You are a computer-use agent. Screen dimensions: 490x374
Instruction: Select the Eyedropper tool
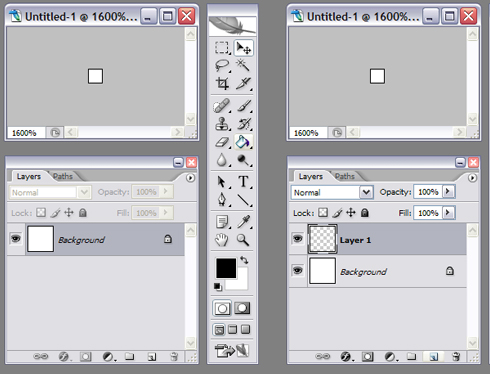tap(243, 221)
